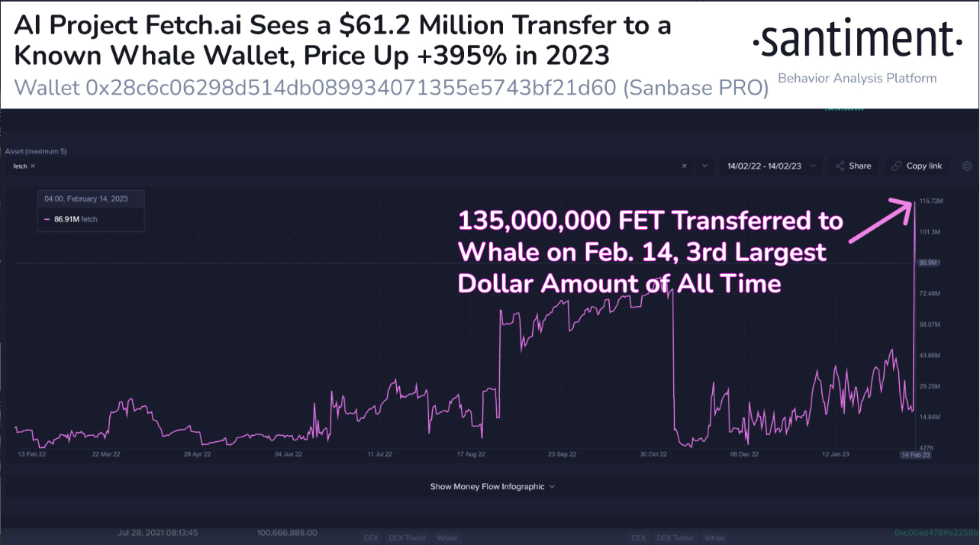Open the 14/02/22 - 14/02/23 date range picker
Viewport: 980px width, 545px height.
click(x=769, y=166)
